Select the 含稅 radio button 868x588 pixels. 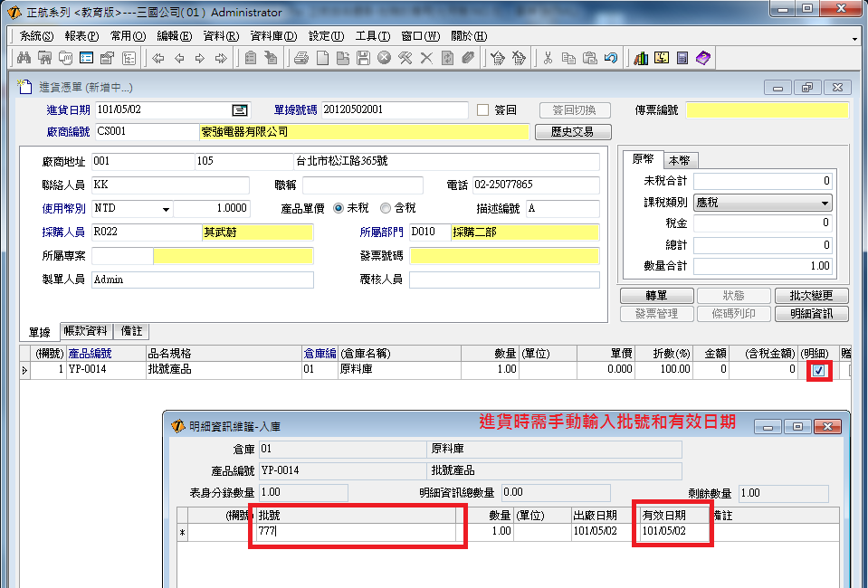[386, 208]
